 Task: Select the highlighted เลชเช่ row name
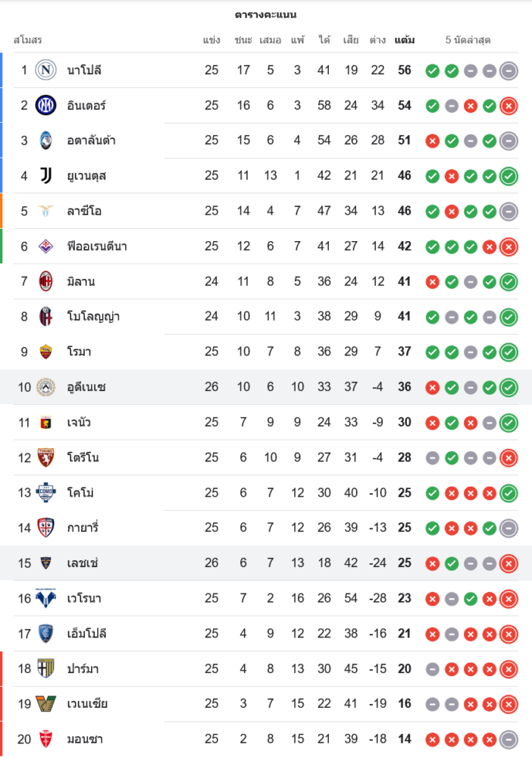click(83, 563)
